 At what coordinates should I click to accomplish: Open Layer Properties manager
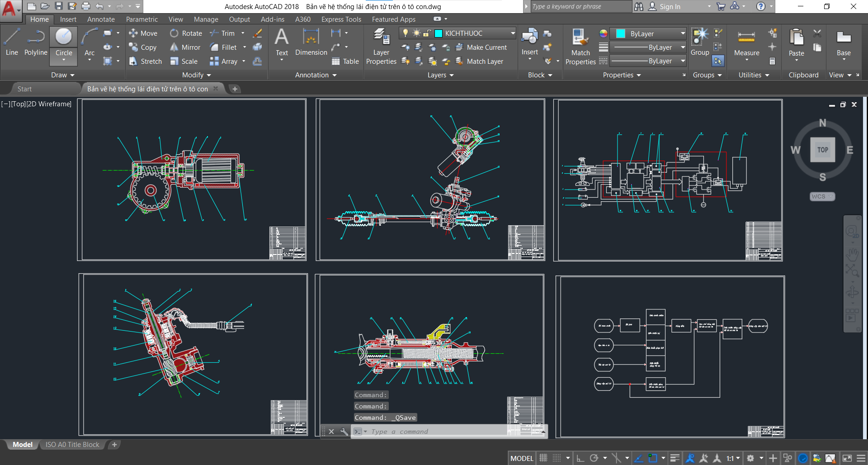(x=381, y=46)
